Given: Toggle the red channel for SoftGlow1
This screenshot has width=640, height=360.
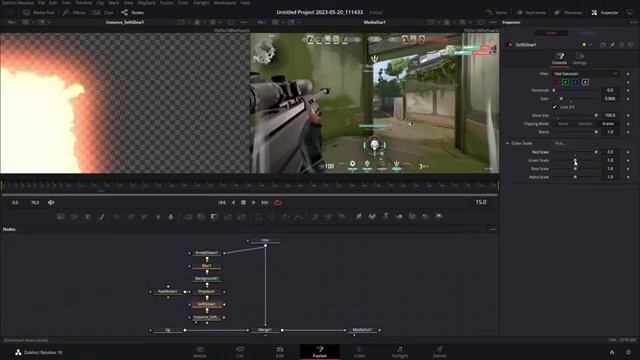Looking at the screenshot, I should coord(556,82).
